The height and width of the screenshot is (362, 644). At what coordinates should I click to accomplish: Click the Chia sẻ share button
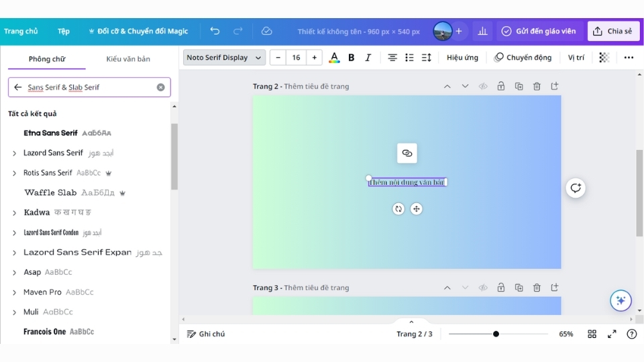(x=613, y=32)
